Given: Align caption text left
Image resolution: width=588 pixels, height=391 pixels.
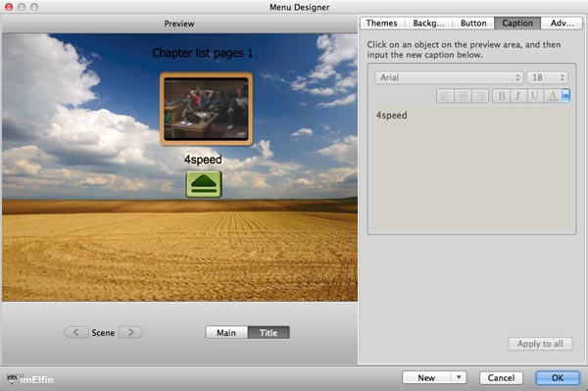Looking at the screenshot, I should point(446,96).
